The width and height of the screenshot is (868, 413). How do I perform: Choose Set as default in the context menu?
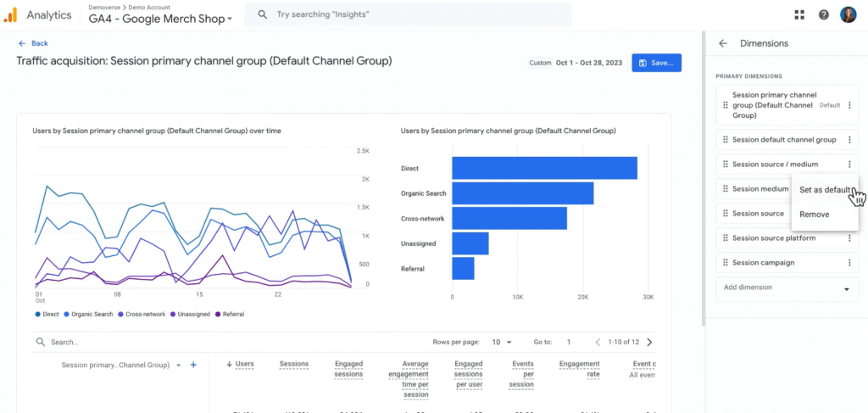pyautogui.click(x=825, y=190)
